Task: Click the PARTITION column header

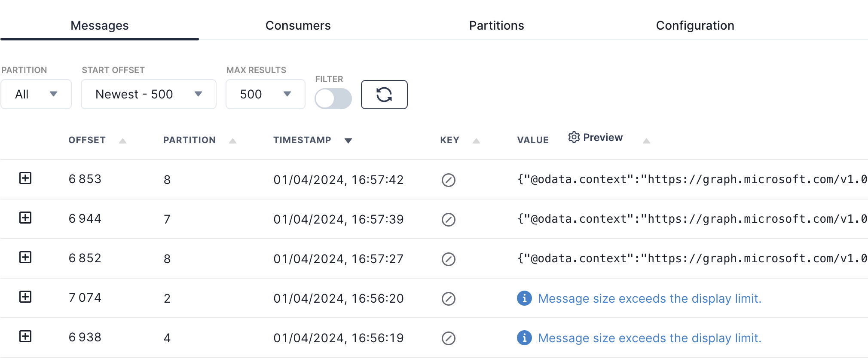Action: tap(189, 140)
